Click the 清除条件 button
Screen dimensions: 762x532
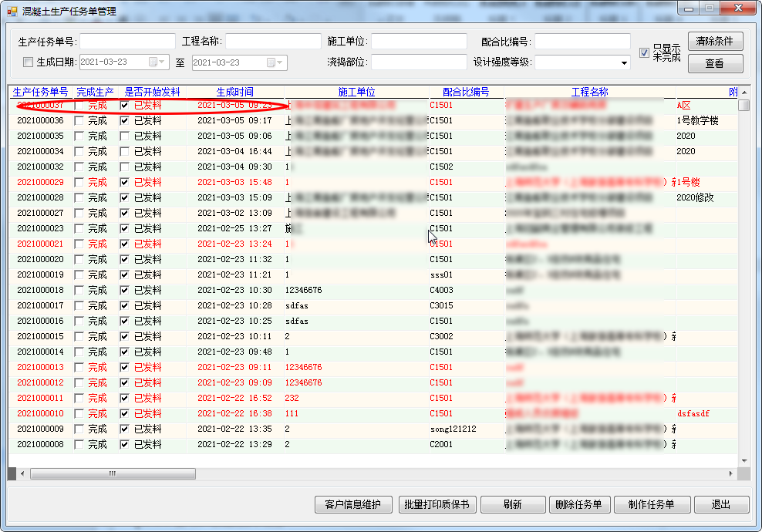click(715, 41)
